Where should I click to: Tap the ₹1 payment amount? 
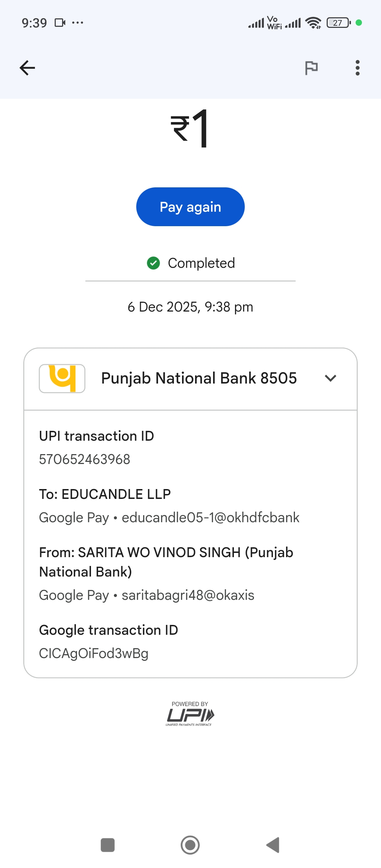tap(190, 128)
